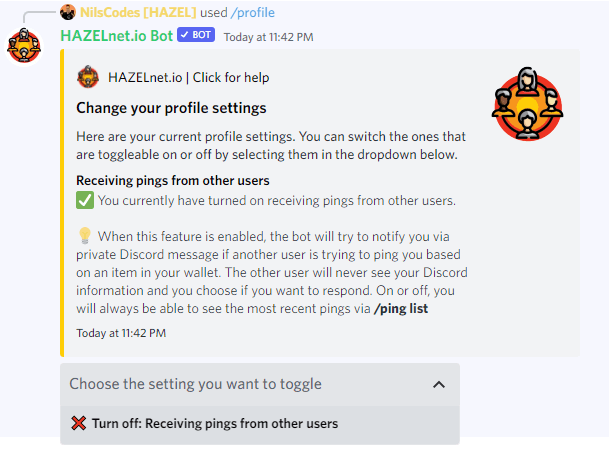Viewport: 609px width, 452px height.
Task: Click 'Change your profile settings' embed title
Action: (x=171, y=108)
